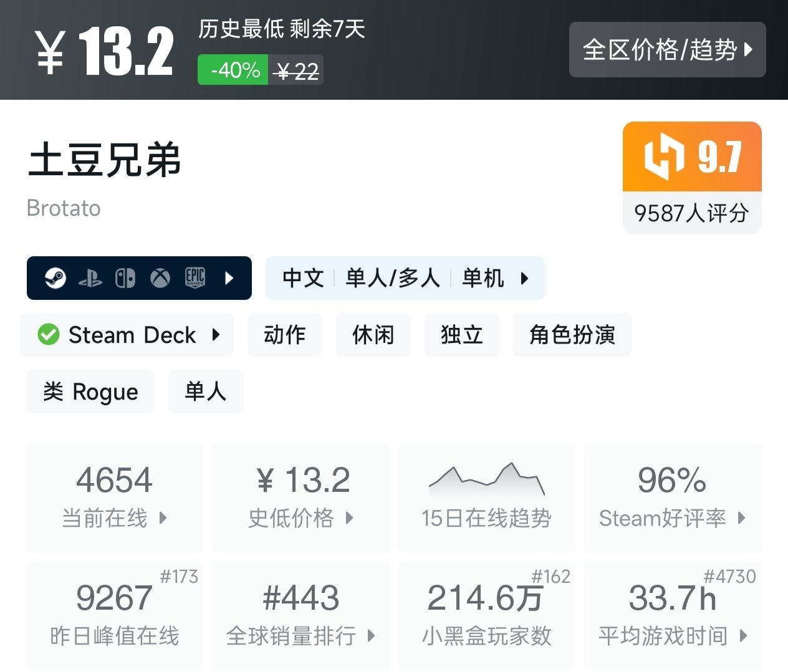Click the PlayStation platform icon
This screenshot has height=672, width=788.
(90, 279)
